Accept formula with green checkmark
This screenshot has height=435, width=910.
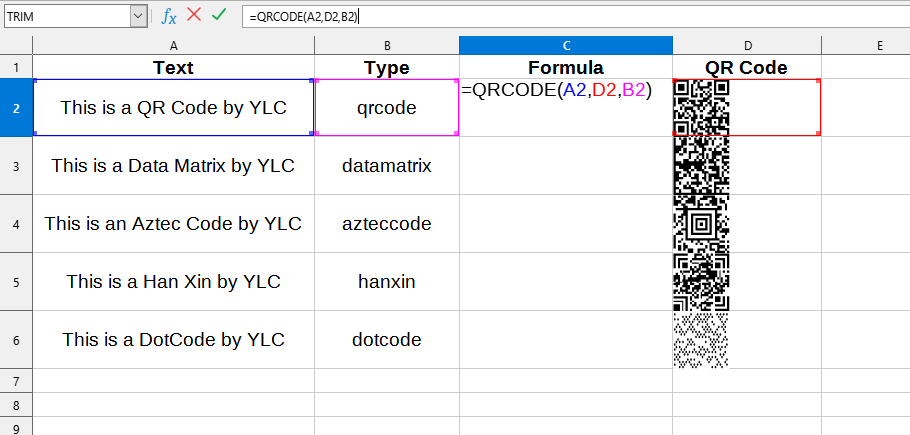219,15
